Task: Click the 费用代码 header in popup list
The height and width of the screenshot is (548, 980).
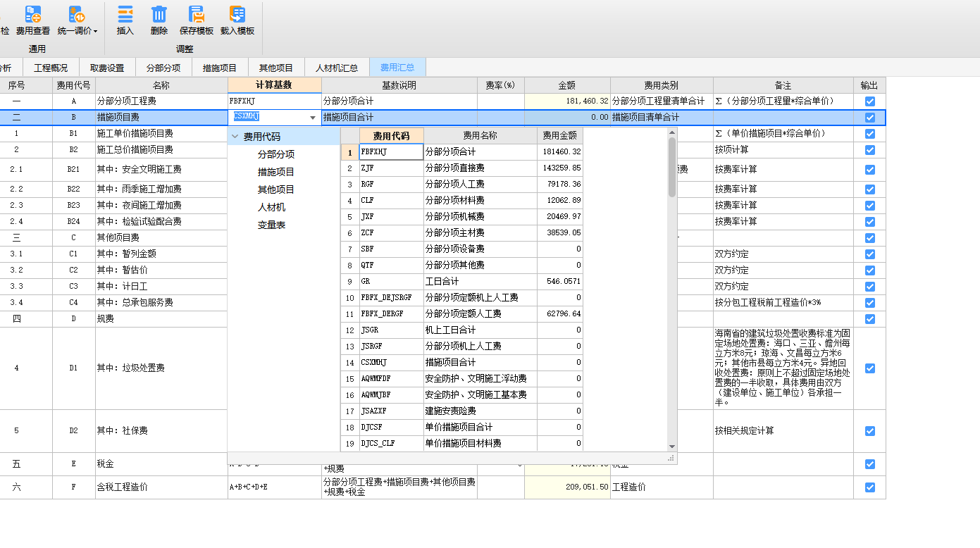Action: [391, 135]
